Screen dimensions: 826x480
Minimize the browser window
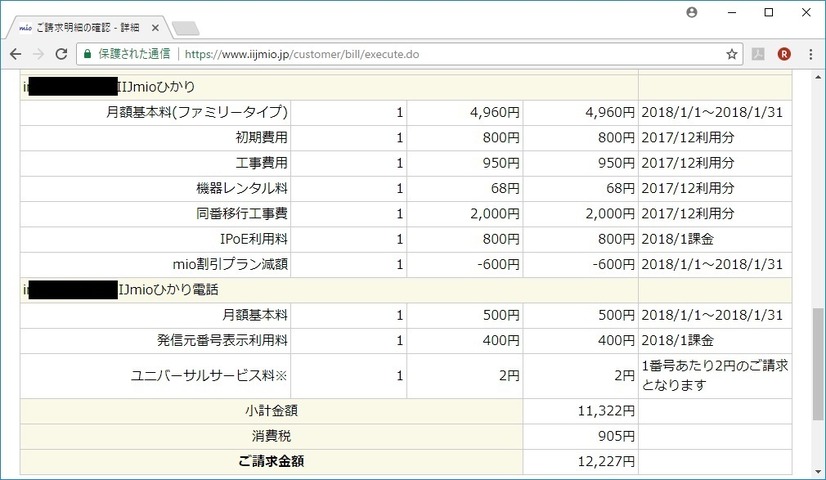pos(732,12)
